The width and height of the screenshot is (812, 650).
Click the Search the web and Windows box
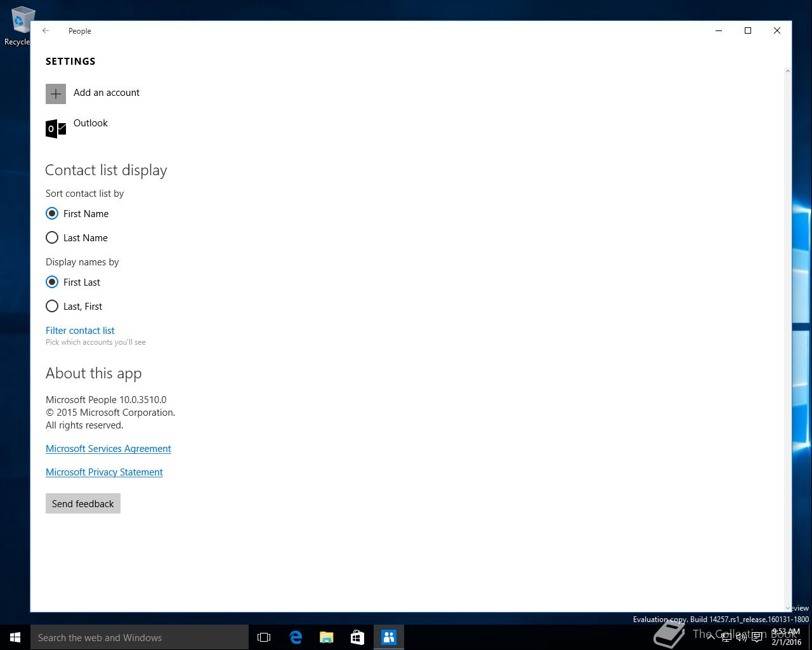point(140,637)
